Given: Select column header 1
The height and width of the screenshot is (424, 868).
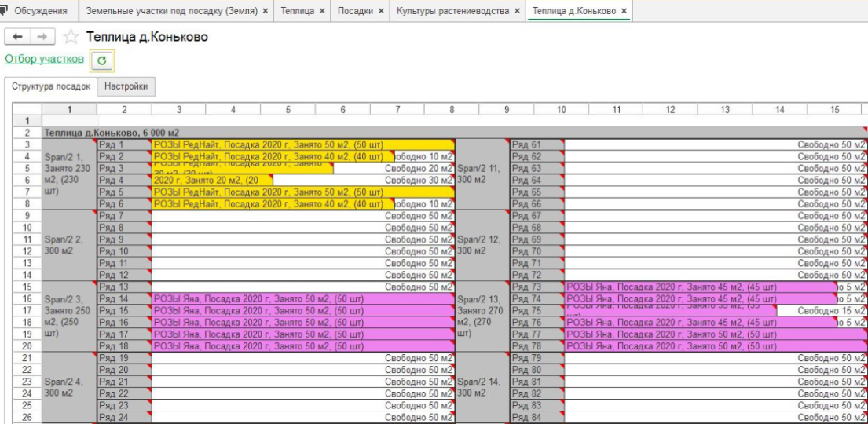Looking at the screenshot, I should click(69, 110).
